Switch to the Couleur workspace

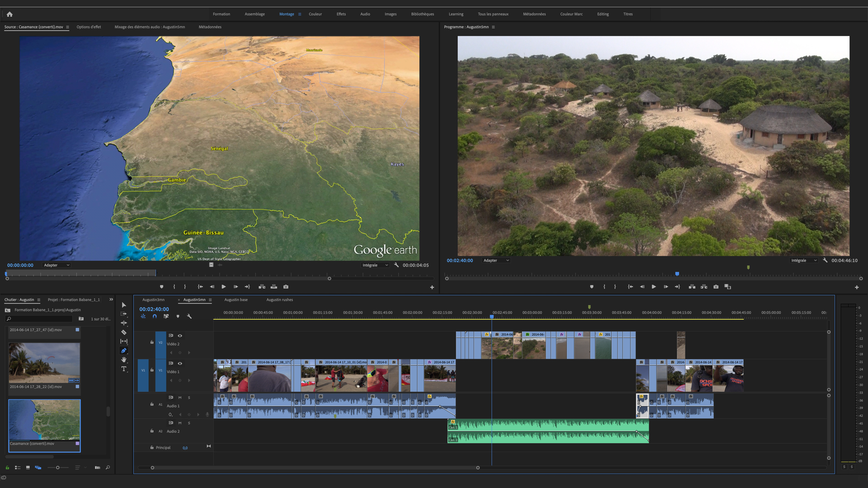pos(315,14)
